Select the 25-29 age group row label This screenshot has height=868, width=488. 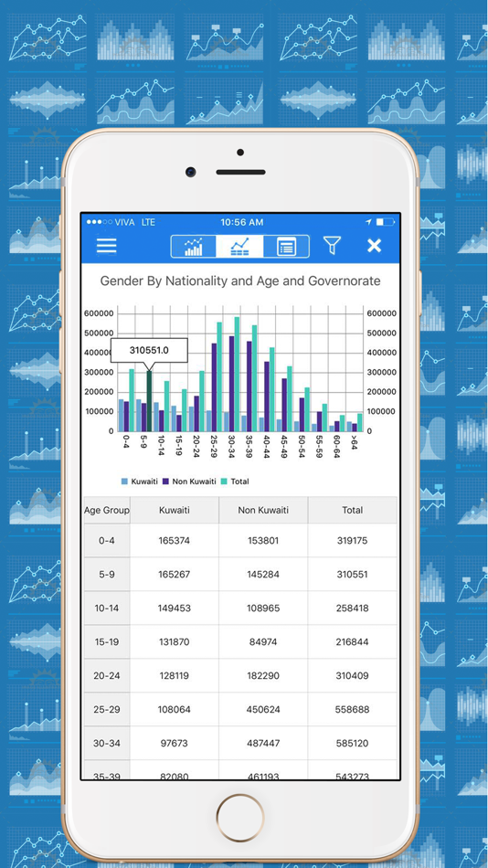(x=107, y=709)
